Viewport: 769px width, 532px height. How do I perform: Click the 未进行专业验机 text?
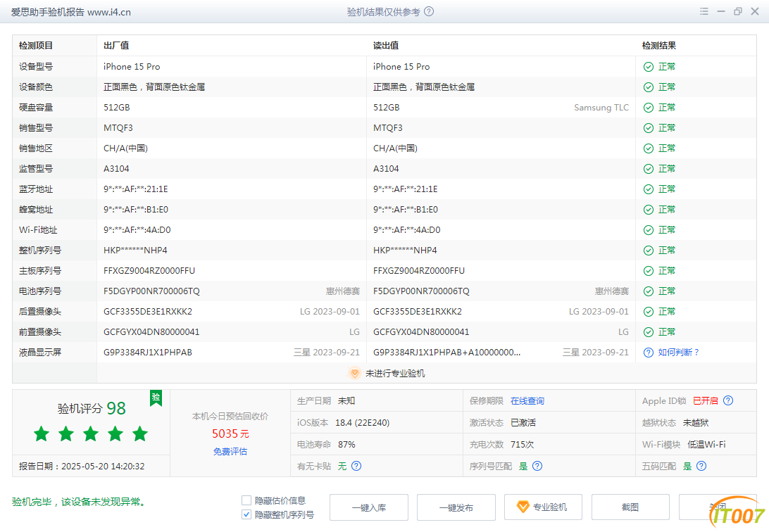pos(395,373)
